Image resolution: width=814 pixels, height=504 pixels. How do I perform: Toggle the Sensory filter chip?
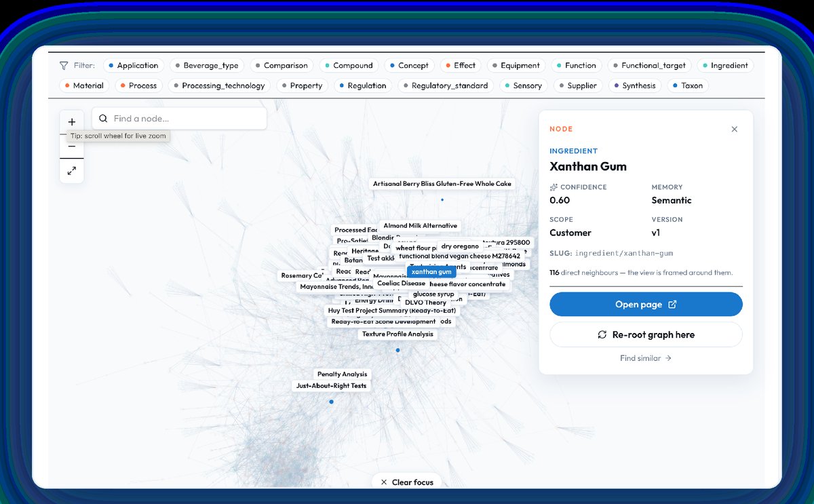point(524,85)
